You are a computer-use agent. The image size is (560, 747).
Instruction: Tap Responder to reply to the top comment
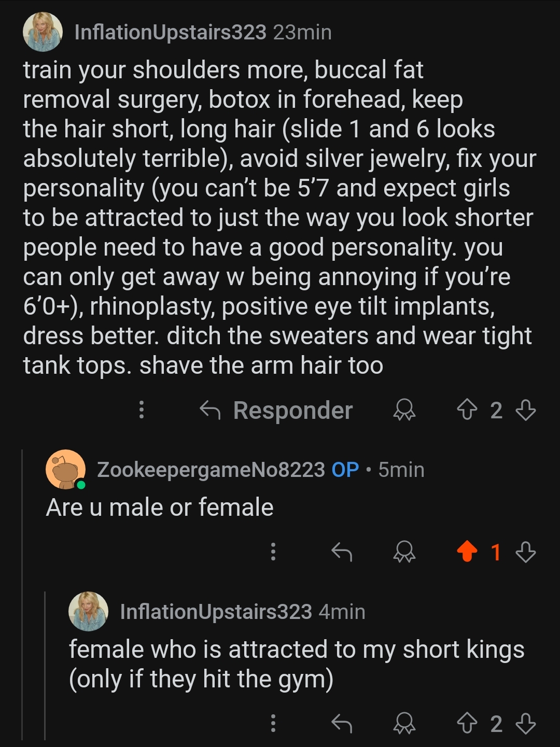[x=292, y=411]
